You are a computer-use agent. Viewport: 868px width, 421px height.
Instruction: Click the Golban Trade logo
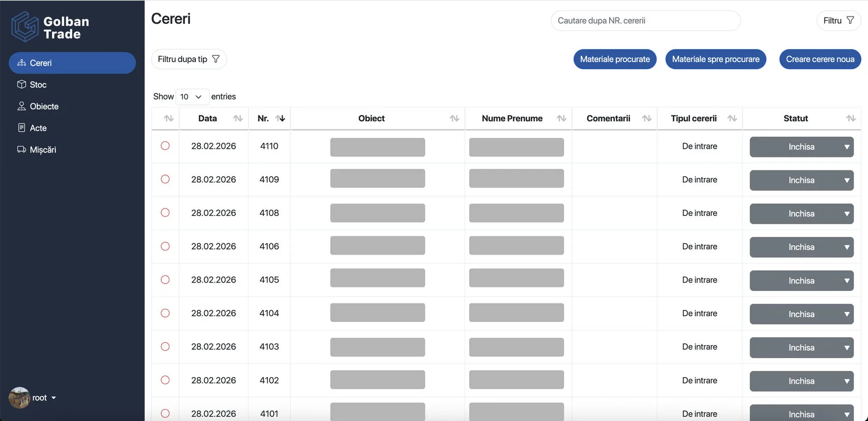click(x=50, y=27)
